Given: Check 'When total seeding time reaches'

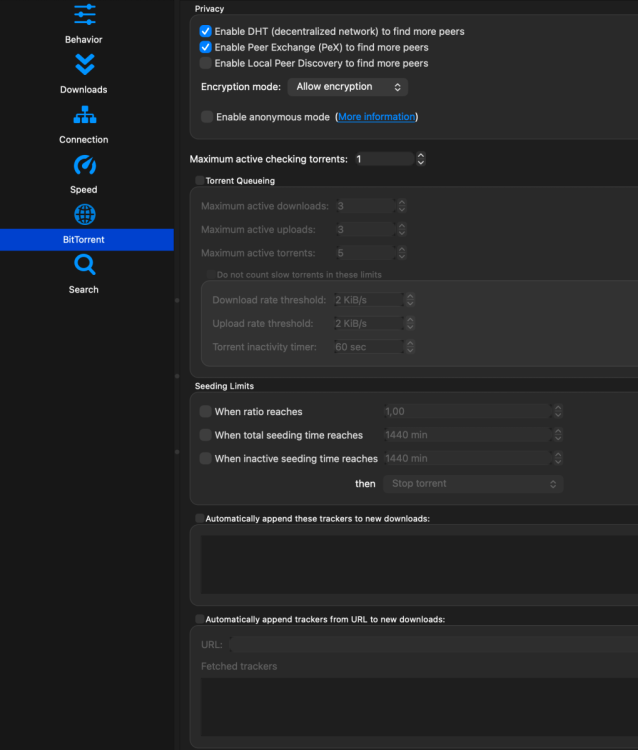Looking at the screenshot, I should (206, 435).
